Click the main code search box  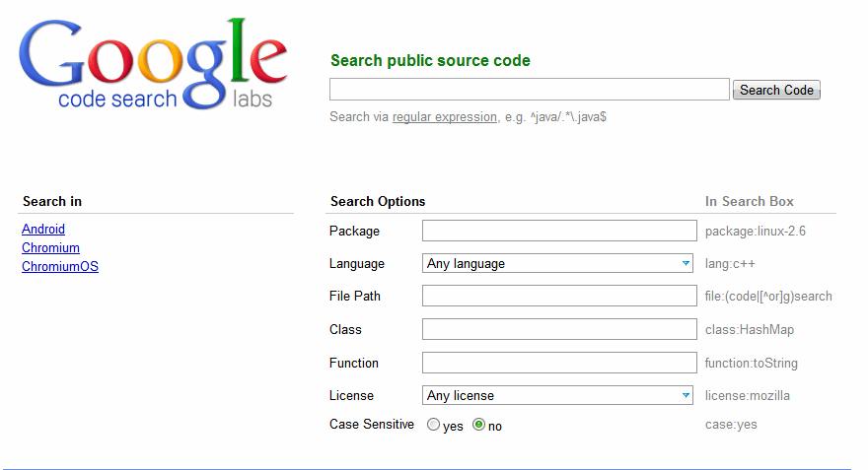pos(530,90)
